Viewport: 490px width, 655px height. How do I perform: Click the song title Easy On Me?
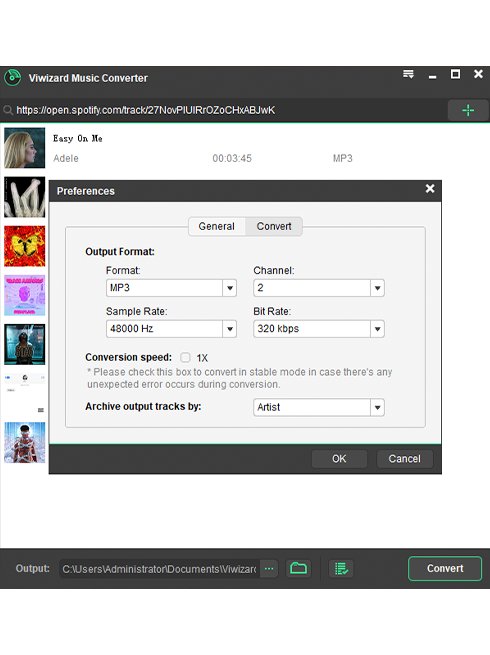(78, 138)
